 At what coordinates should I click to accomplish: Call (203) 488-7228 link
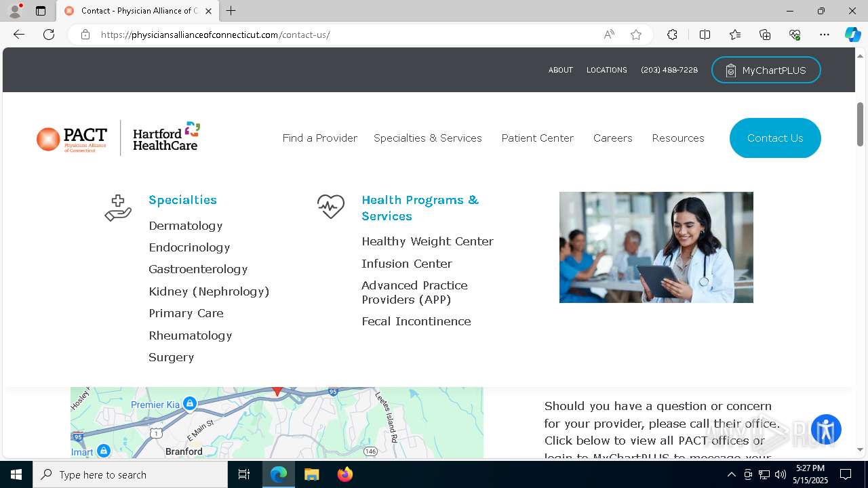[x=669, y=70]
